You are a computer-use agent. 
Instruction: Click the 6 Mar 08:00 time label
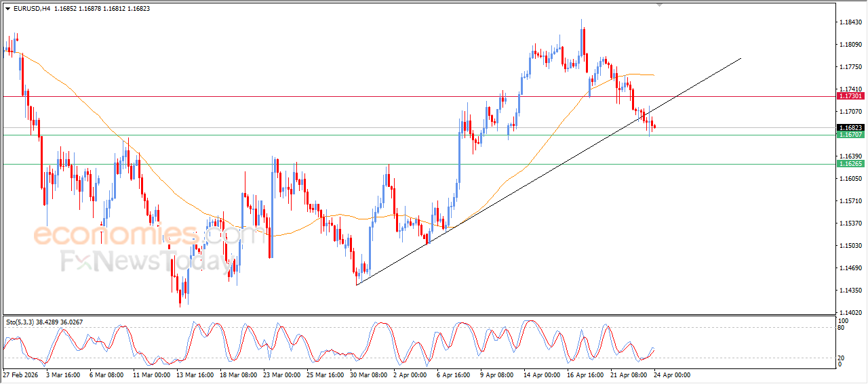pos(105,375)
